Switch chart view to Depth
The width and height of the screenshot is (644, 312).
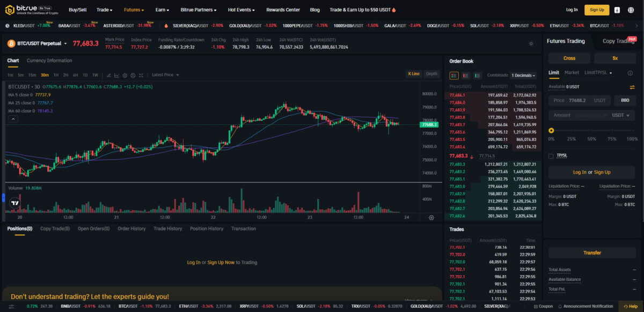431,74
